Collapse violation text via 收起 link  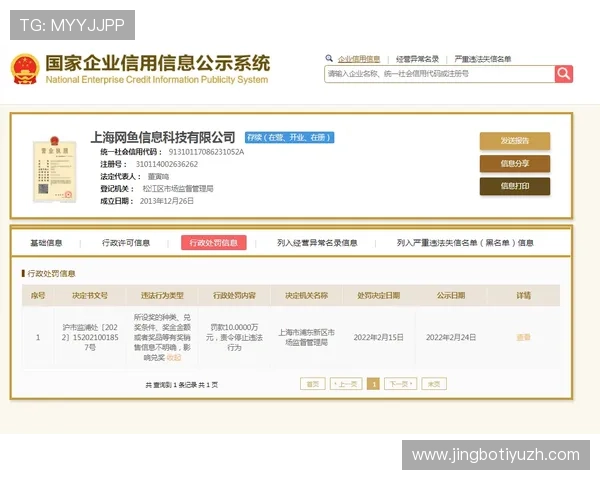(x=174, y=358)
